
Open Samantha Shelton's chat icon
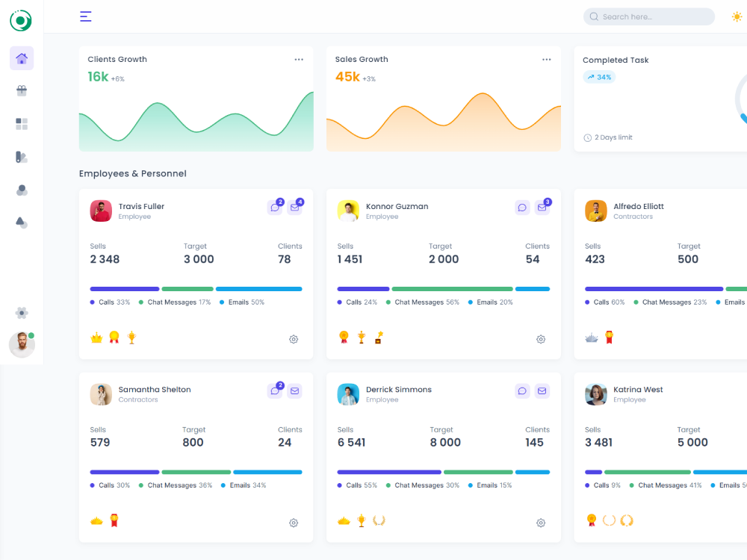(275, 391)
